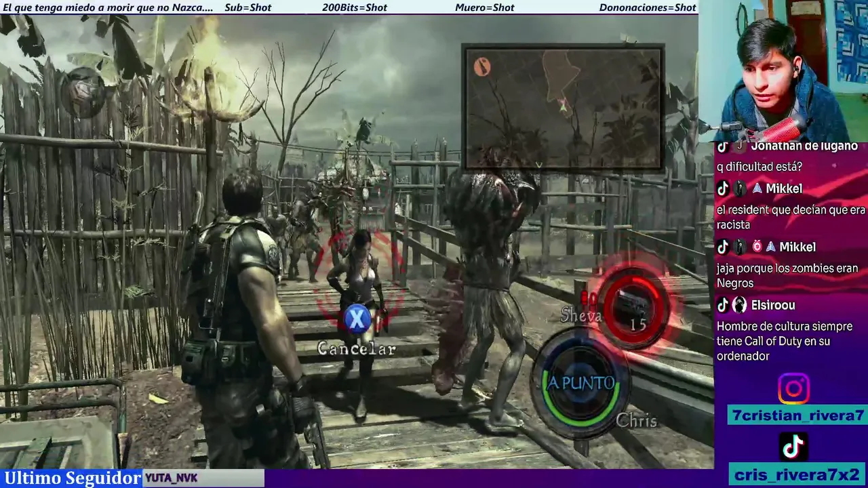Click the Mikkel username above 'jaja porque' message
Screen dimensions: 868x488
pos(797,247)
